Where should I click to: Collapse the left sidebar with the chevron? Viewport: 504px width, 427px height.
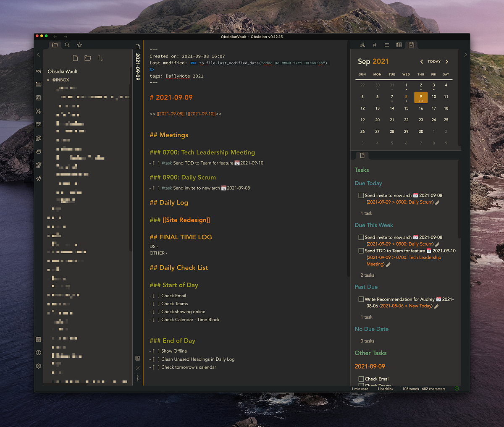click(38, 55)
